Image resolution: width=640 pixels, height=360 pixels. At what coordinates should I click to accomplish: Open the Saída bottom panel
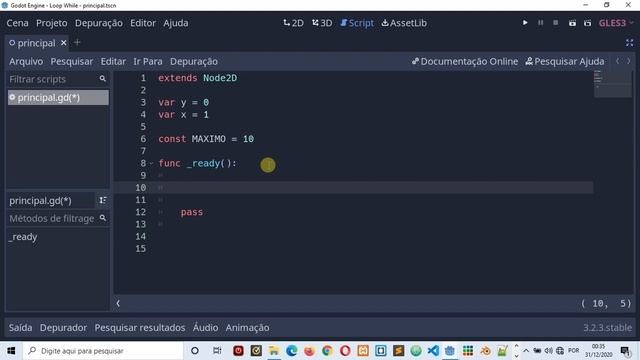[20, 327]
